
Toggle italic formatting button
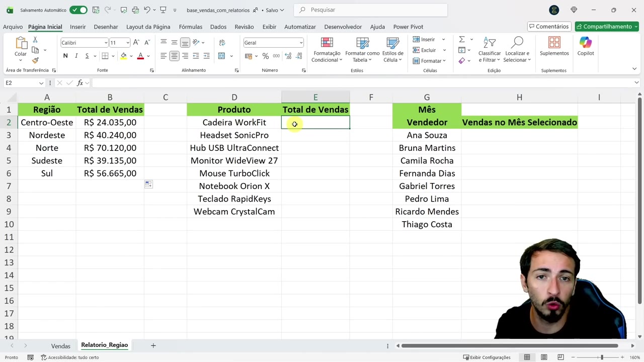coord(76,56)
